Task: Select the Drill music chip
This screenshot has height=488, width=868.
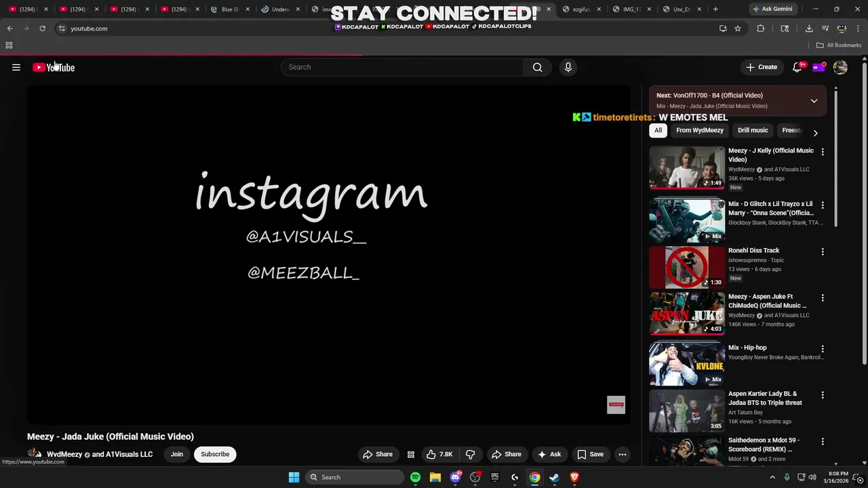Action: tap(753, 130)
